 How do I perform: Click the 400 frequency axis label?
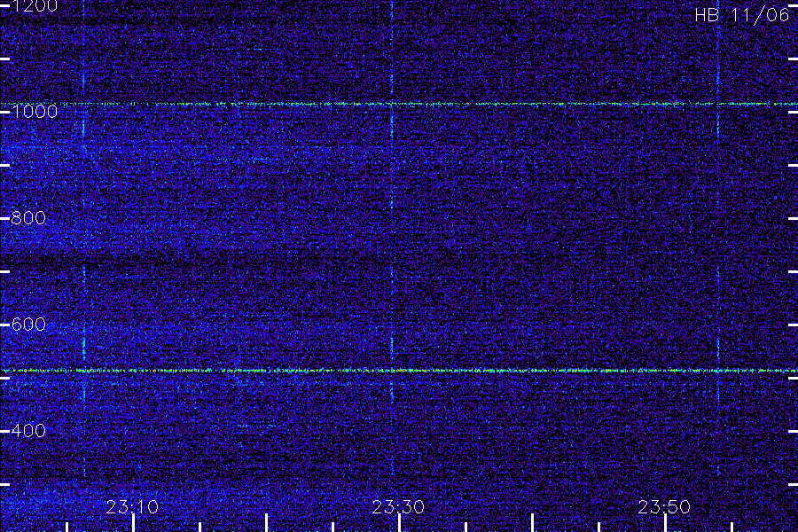(28, 431)
